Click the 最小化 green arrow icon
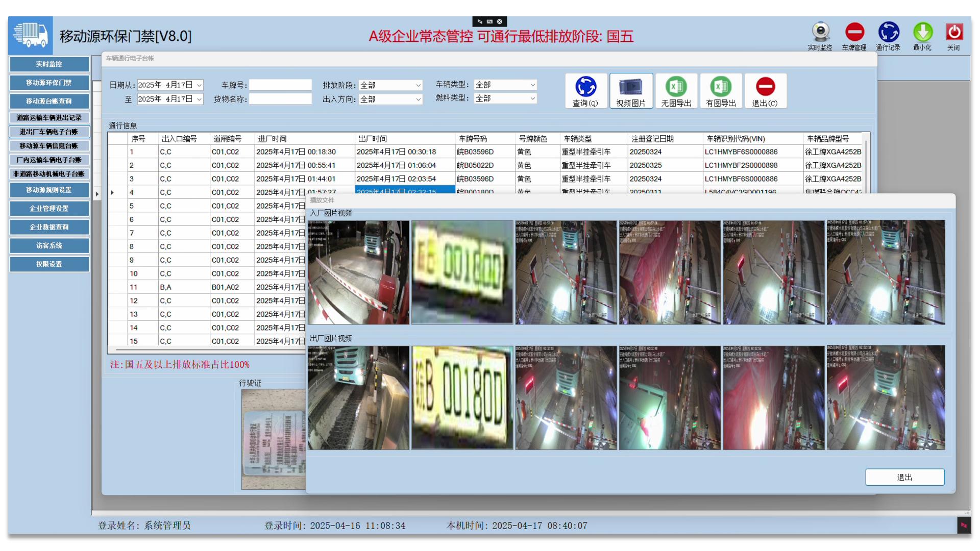The image size is (980, 551). coord(922,33)
